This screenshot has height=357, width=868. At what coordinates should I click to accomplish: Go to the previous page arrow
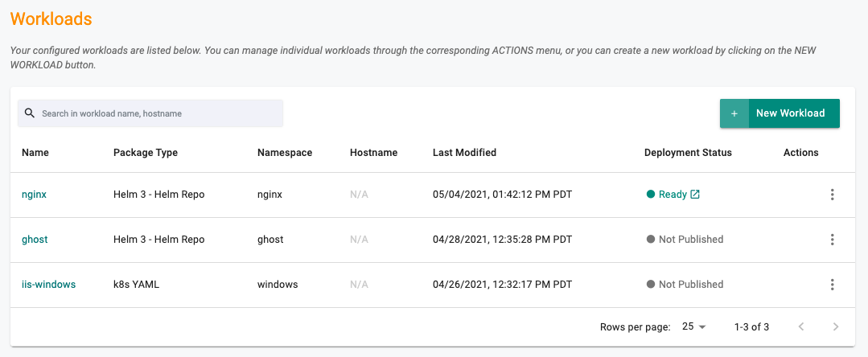[x=801, y=326]
